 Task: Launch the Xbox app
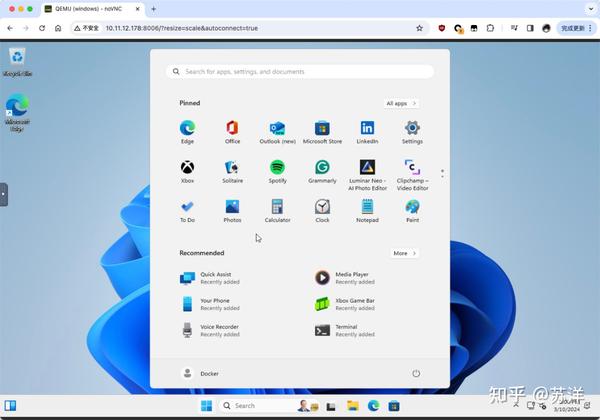(x=187, y=171)
